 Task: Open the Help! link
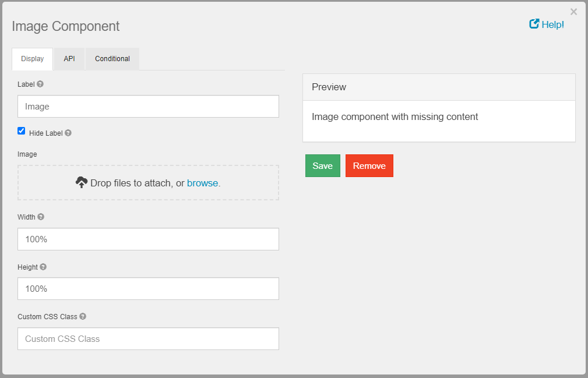pyautogui.click(x=552, y=24)
